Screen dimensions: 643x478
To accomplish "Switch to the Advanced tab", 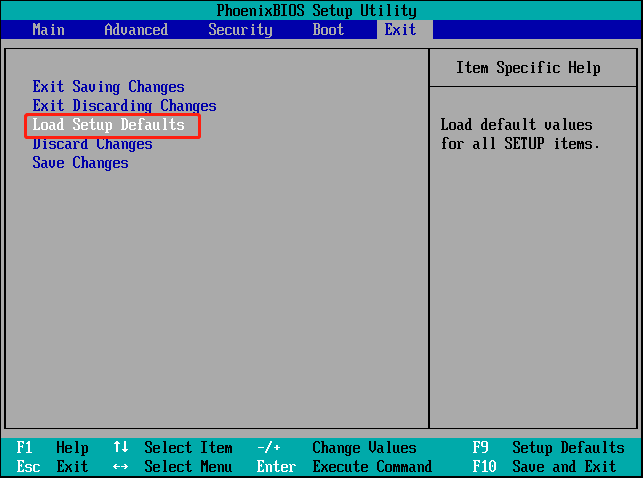I will 136,30.
